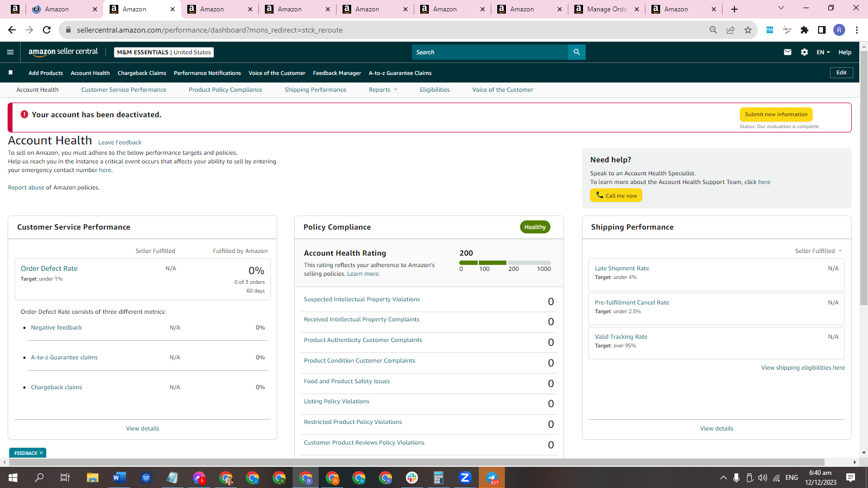Open a new browser tab
Viewport: 868px width, 488px height.
(x=734, y=9)
